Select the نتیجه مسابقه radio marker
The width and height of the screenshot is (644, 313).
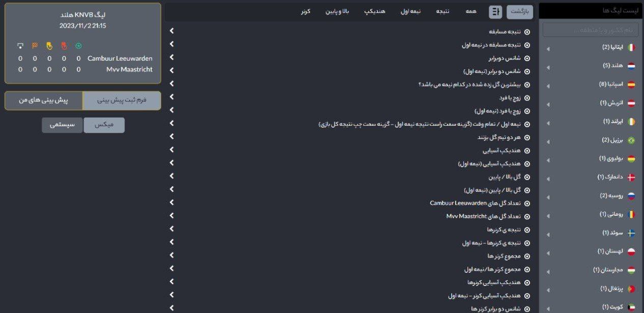coord(527,32)
